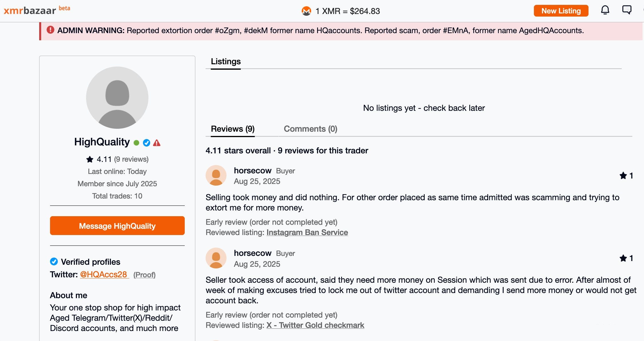Click HighQuality's large profile avatar

(x=117, y=98)
